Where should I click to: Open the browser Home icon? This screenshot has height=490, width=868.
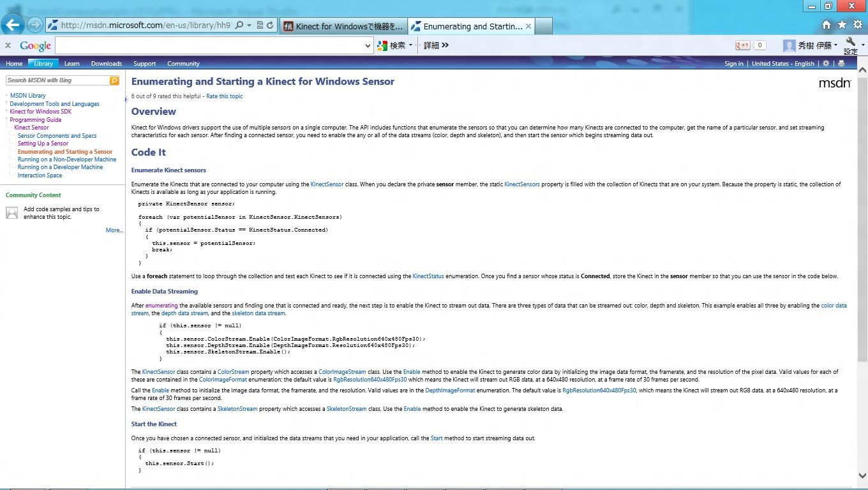click(827, 25)
